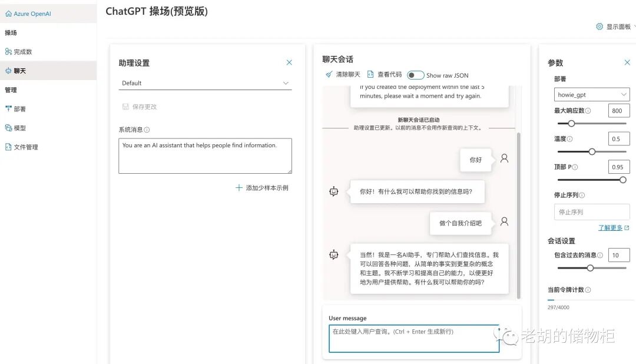Click the 最大响应数 value field 800

619,111
